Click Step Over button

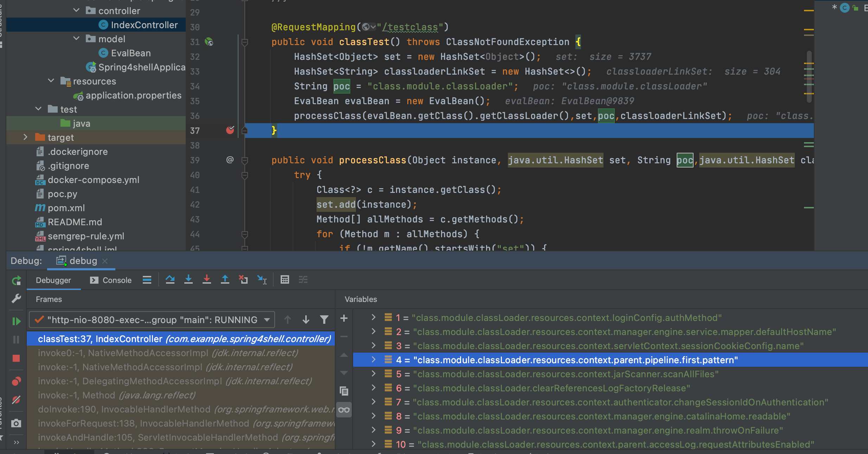pos(170,280)
